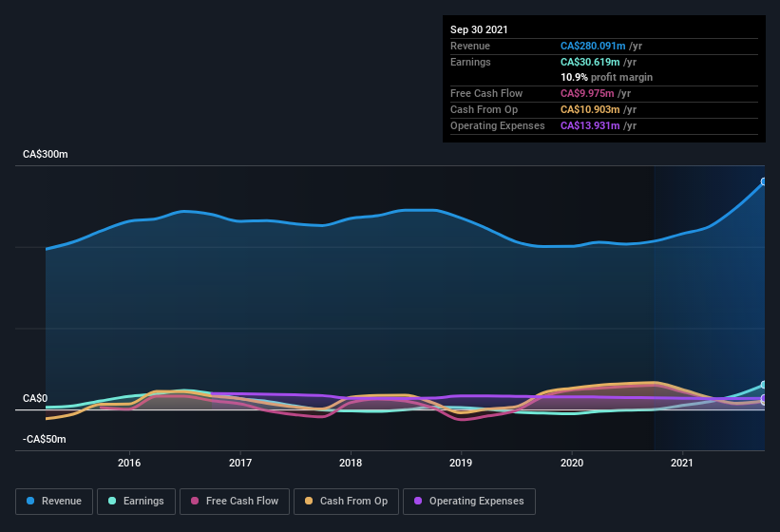This screenshot has width=780, height=532.
Task: Select the 2020 label on the x-axis
Action: pyautogui.click(x=572, y=463)
